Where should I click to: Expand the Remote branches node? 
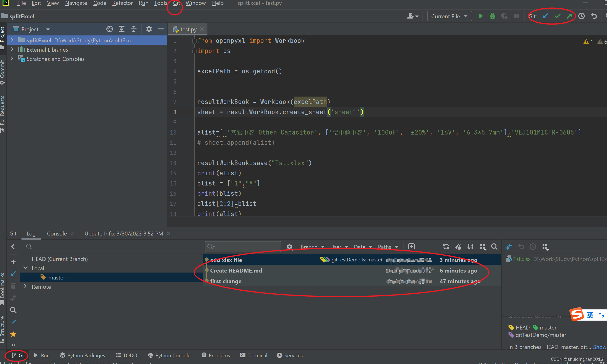25,286
